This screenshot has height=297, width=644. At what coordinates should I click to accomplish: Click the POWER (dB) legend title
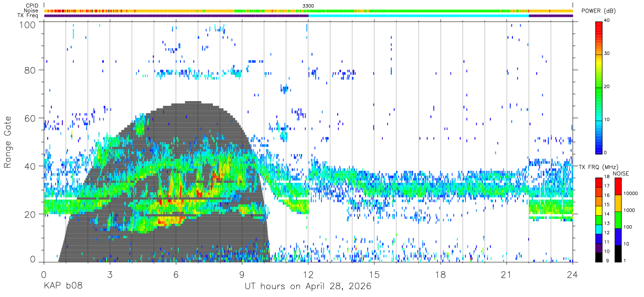598,11
